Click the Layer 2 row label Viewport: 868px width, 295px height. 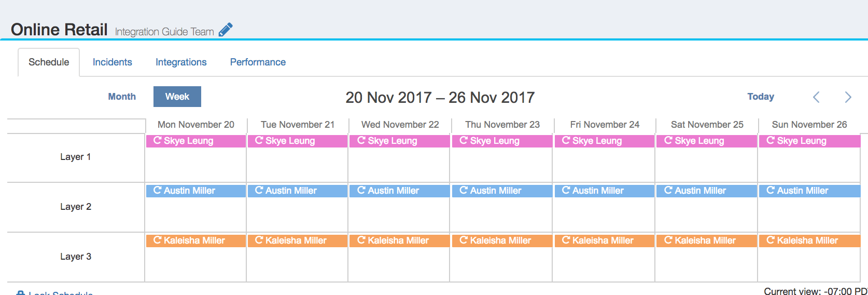coord(76,207)
